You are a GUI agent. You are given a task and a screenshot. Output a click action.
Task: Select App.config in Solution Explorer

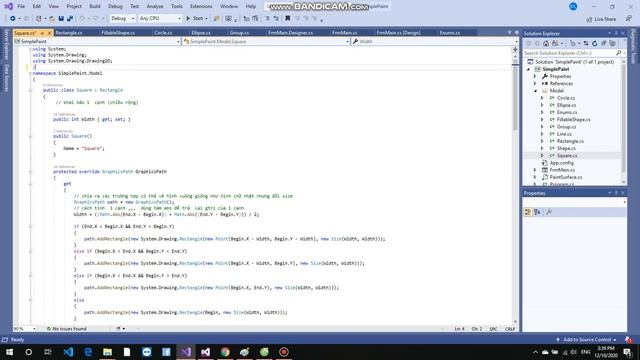click(561, 163)
